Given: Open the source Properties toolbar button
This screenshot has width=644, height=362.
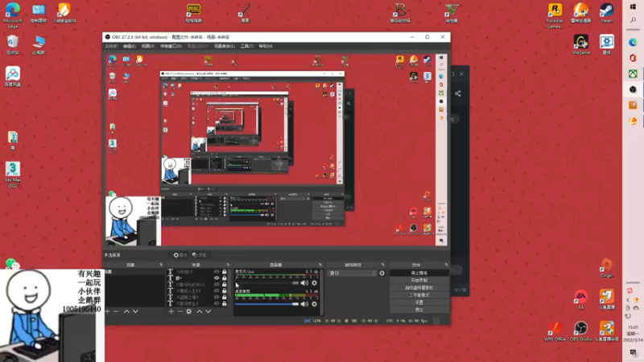Looking at the screenshot, I should tap(180, 255).
